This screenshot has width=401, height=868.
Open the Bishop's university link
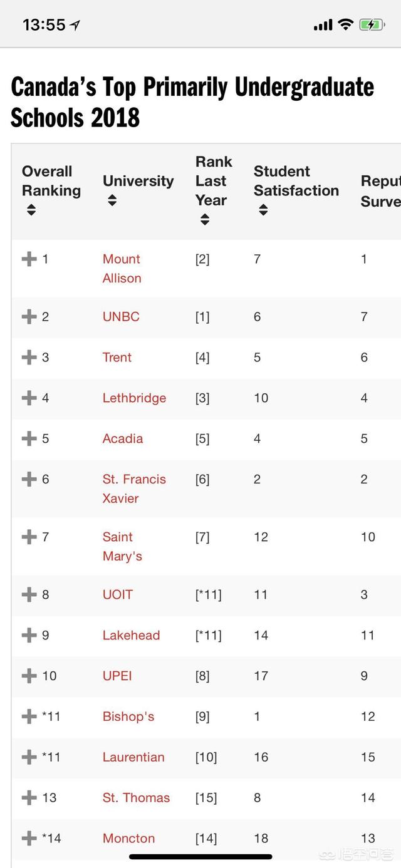tap(128, 716)
